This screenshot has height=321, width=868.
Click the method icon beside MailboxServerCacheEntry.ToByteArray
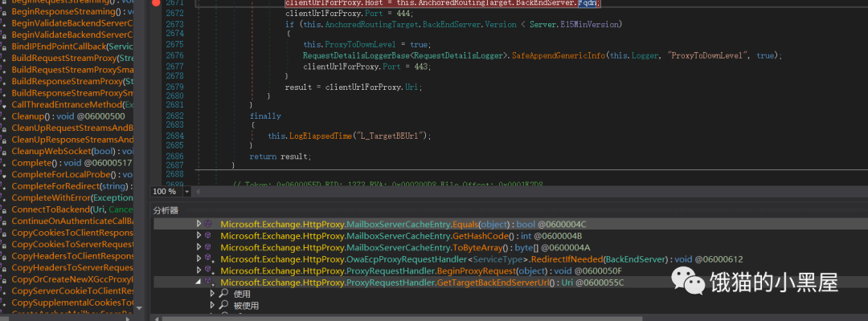(x=209, y=247)
